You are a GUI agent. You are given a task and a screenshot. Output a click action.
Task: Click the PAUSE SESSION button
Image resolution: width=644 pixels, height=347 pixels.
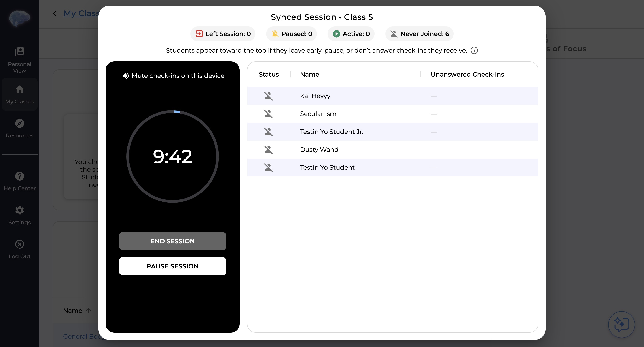point(172,266)
